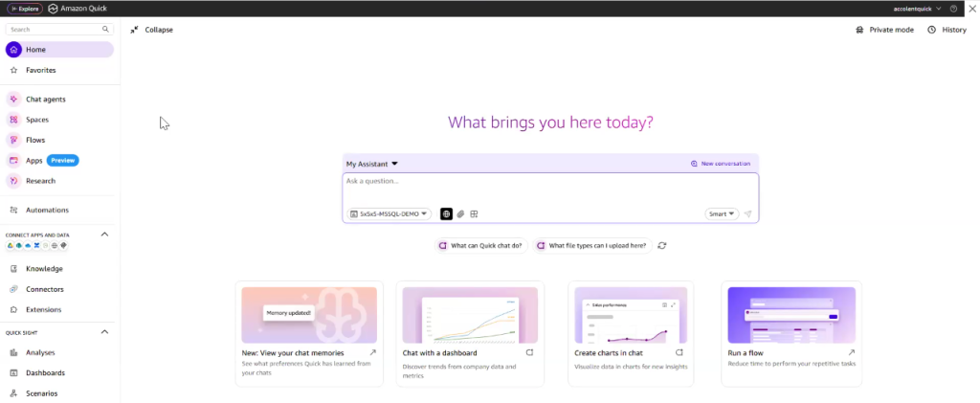Focus the sidebar Search field
Screen dimensions: 980x403
[59, 30]
